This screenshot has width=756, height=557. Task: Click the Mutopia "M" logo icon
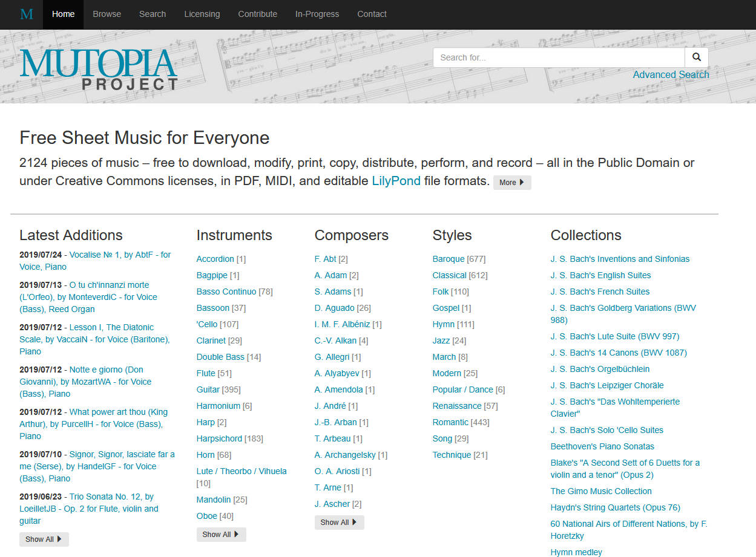point(25,14)
